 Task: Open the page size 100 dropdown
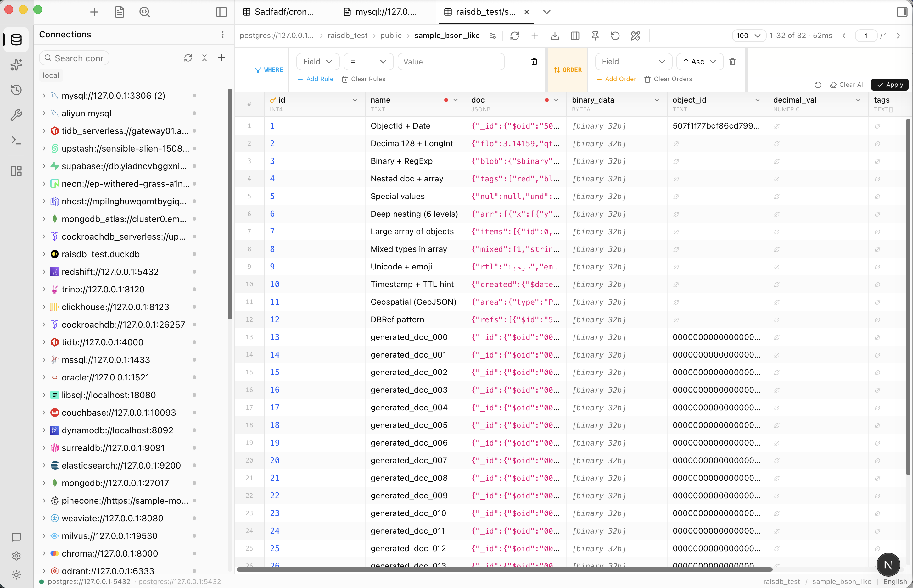click(748, 36)
